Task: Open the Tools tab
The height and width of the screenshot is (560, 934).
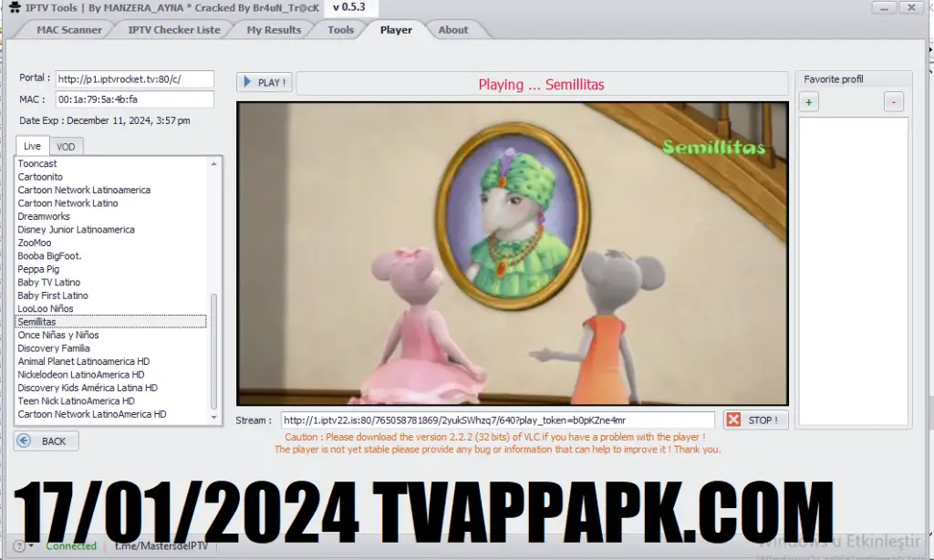Action: coord(341,30)
